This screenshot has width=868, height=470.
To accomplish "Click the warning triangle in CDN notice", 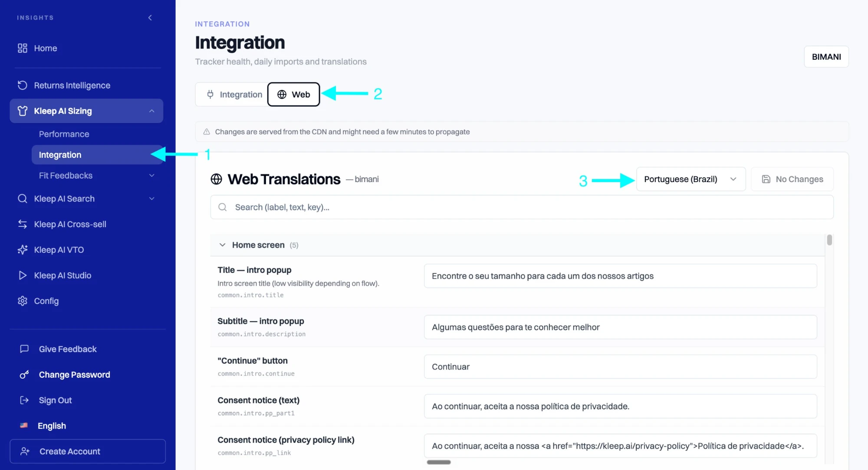I will 207,132.
